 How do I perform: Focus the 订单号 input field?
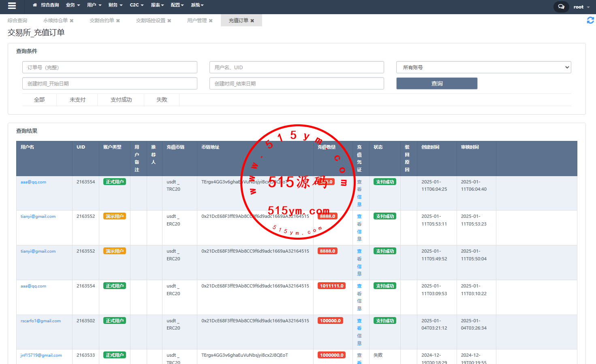pyautogui.click(x=109, y=67)
